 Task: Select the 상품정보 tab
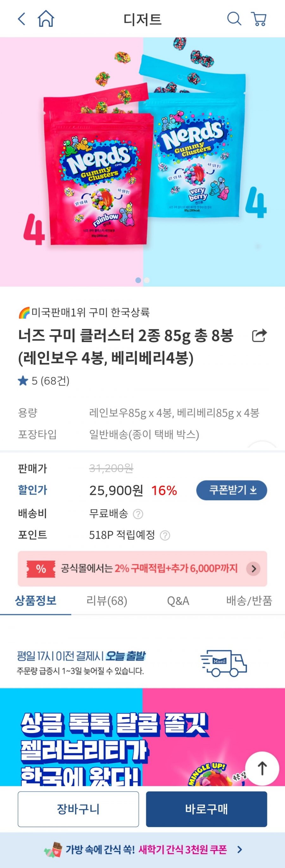pyautogui.click(x=36, y=600)
